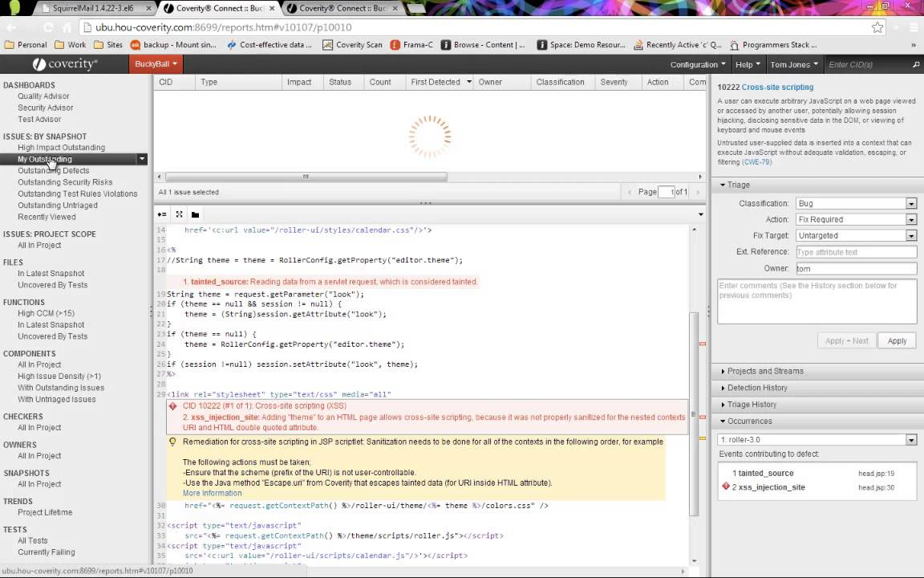This screenshot has height=578, width=924.
Task: Open Project Lifetime under Trends
Action: 45,512
